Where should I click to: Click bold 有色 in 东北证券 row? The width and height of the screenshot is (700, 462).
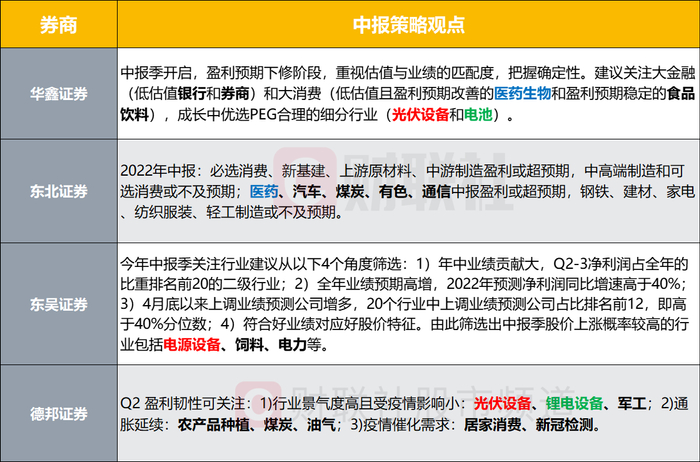point(393,191)
